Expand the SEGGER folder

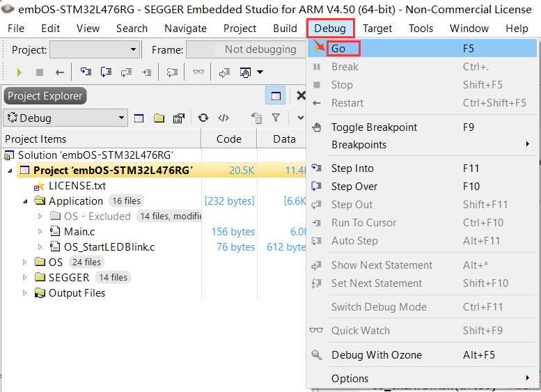(x=25, y=277)
